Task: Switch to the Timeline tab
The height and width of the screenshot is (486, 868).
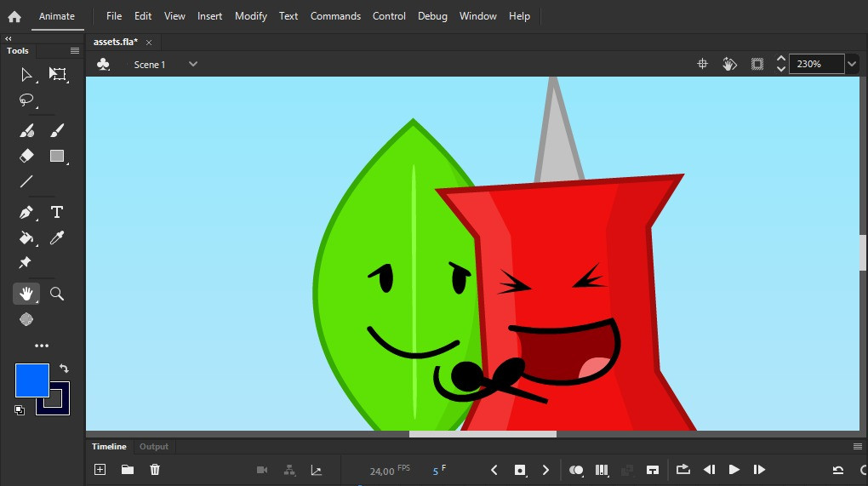Action: click(109, 446)
